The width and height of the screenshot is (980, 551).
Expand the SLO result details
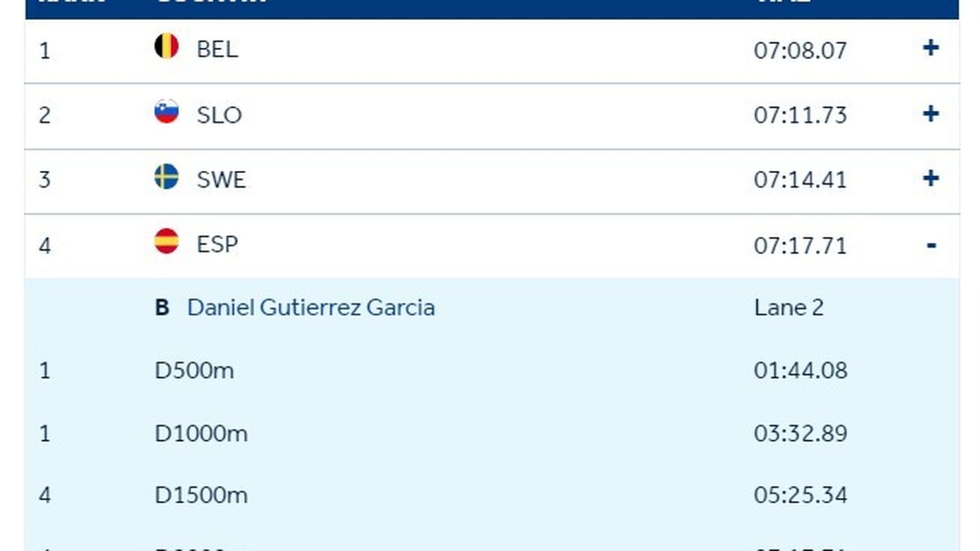[930, 114]
